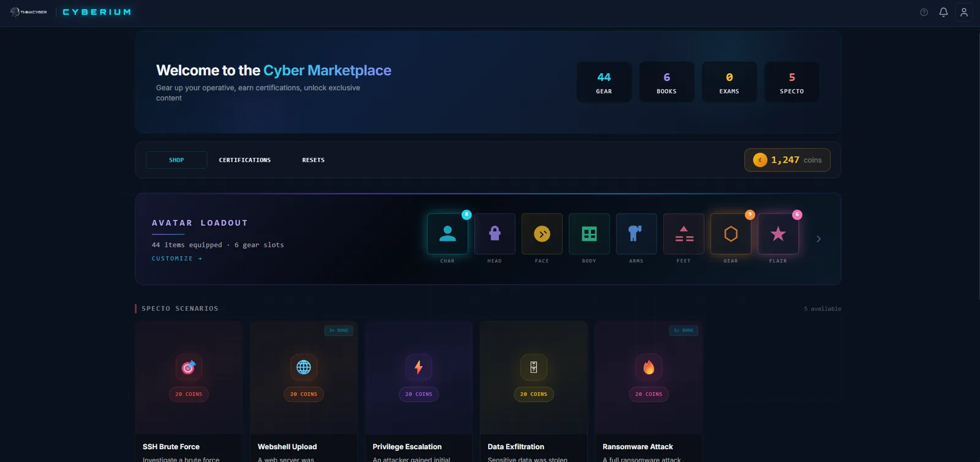The height and width of the screenshot is (462, 980).
Task: Click the Welcome to the Cyber Marketplace heading
Action: point(274,70)
